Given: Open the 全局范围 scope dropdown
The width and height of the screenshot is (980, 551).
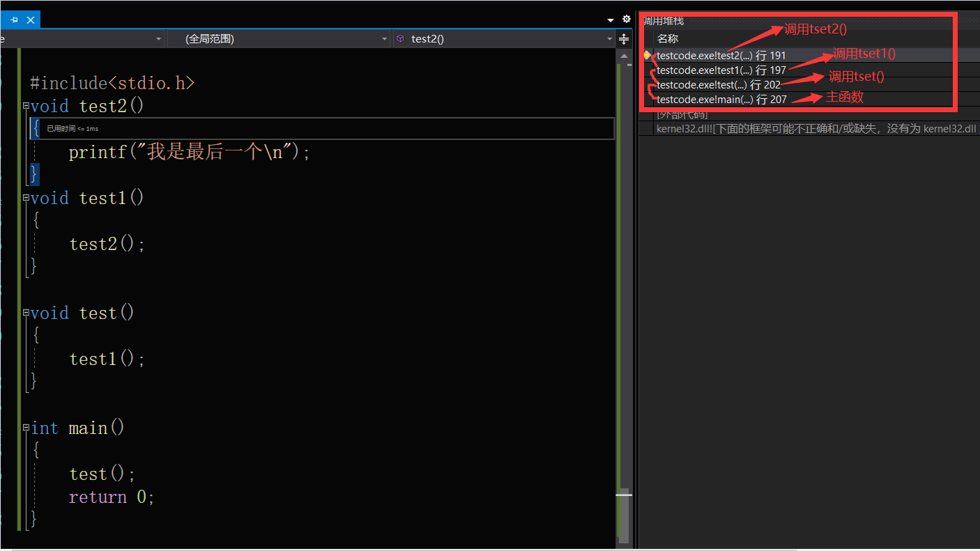Looking at the screenshot, I should pyautogui.click(x=279, y=39).
